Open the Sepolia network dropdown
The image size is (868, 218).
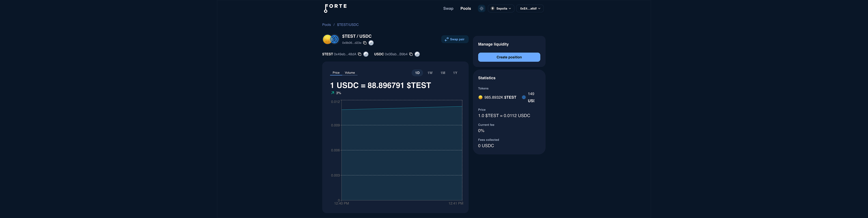click(501, 8)
